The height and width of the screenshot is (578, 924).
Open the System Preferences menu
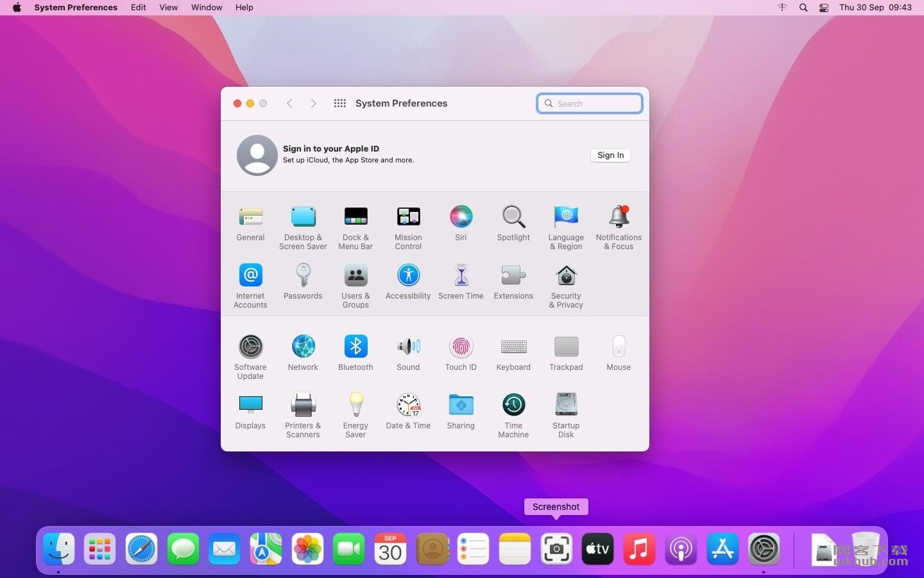76,8
